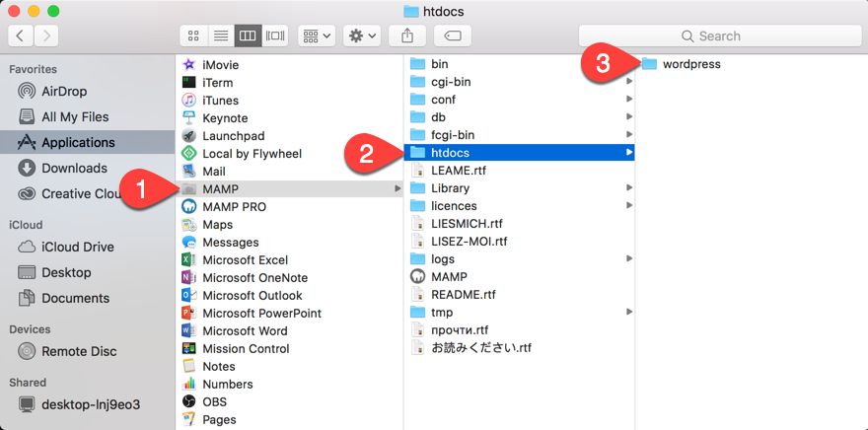Select the MAMP PRO app icon
868x430 pixels.
(x=189, y=207)
